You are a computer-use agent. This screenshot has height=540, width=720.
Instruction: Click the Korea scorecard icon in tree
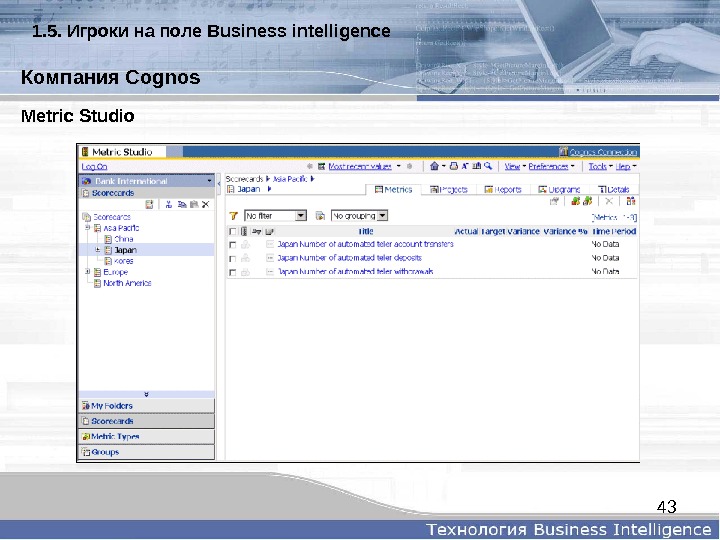point(108,261)
